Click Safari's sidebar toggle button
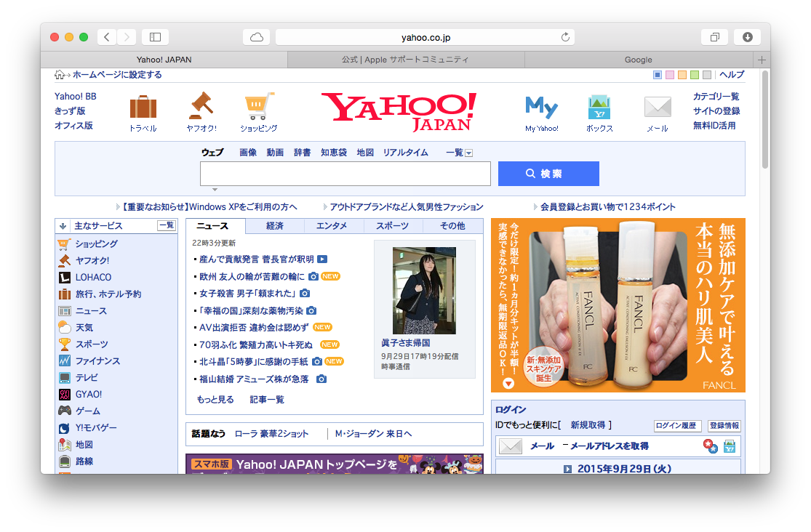Viewport: 811px width, 532px height. [x=155, y=37]
